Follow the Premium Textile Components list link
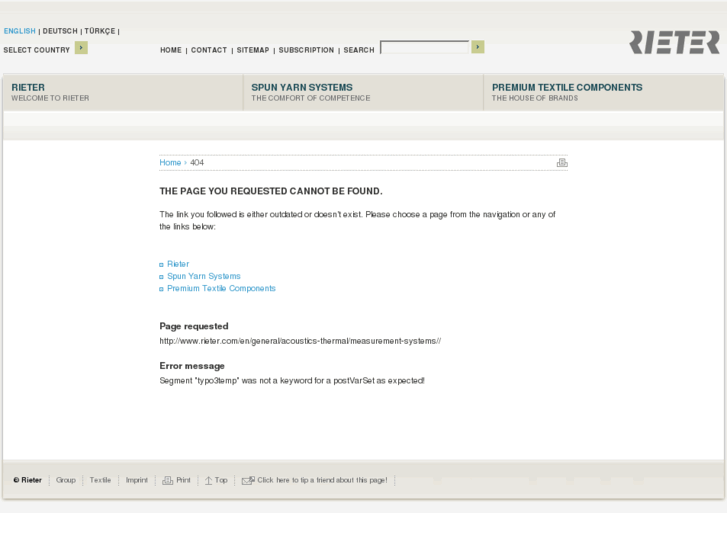 coord(221,289)
